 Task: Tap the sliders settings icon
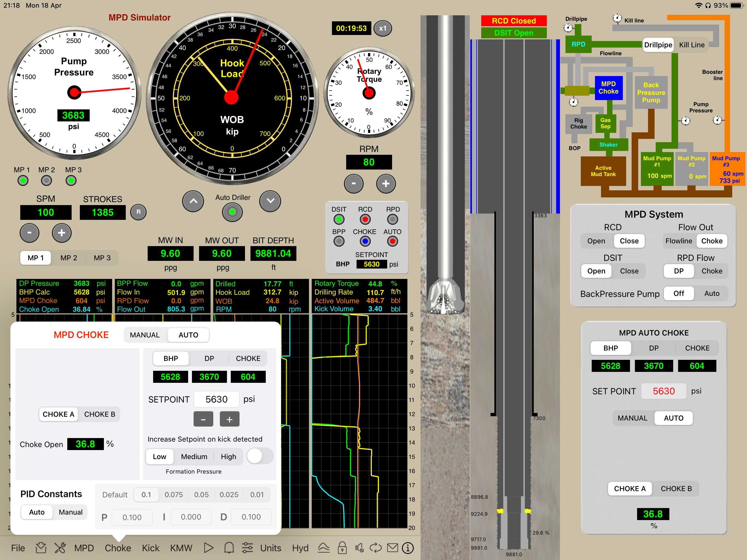click(247, 548)
